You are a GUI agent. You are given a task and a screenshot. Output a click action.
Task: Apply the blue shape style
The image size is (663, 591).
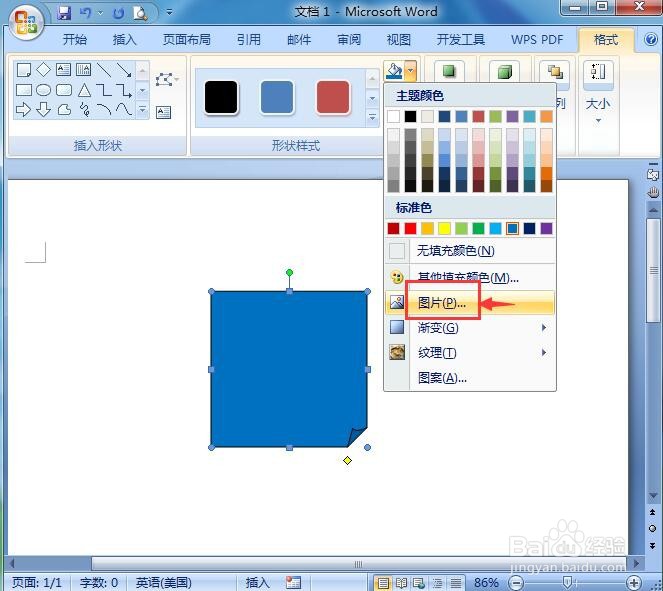(277, 97)
